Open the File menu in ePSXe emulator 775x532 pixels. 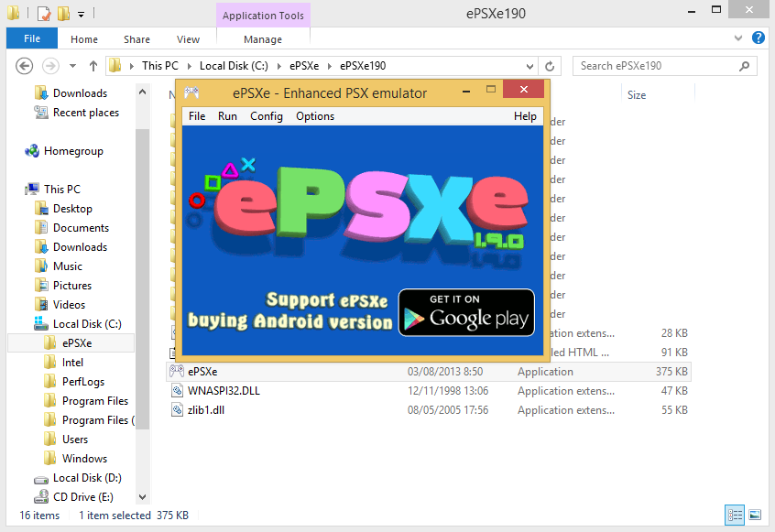point(197,116)
